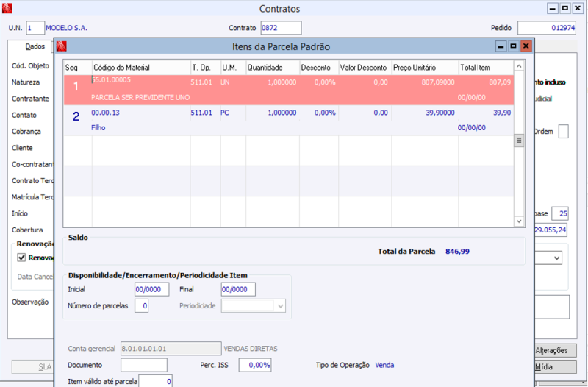Click the Seq column header

coord(78,68)
